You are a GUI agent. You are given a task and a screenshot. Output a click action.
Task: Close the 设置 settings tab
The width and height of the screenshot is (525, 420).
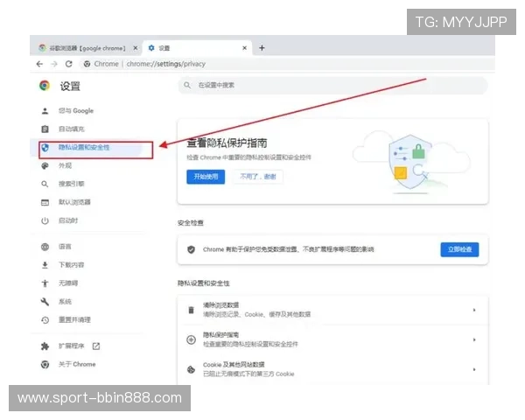pyautogui.click(x=245, y=48)
